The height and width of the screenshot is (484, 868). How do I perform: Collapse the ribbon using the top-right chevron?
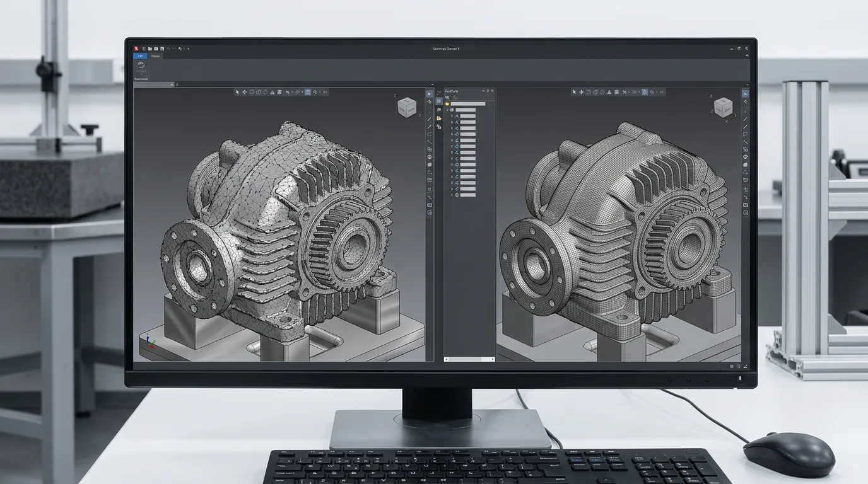(747, 55)
